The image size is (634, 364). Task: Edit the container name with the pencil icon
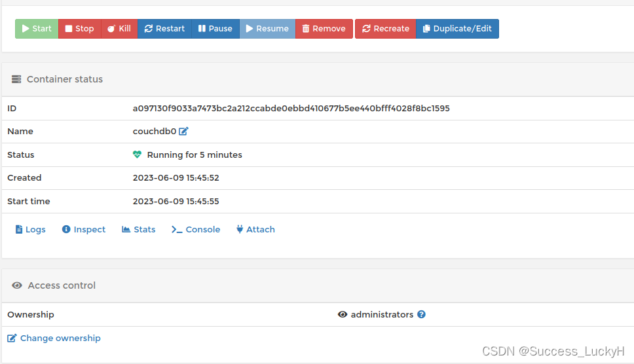183,132
